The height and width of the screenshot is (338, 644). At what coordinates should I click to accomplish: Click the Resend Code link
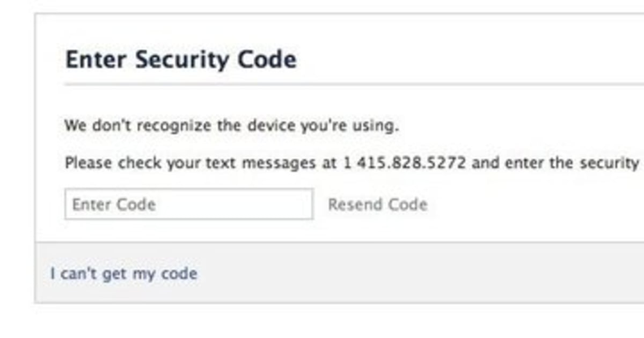pos(377,204)
